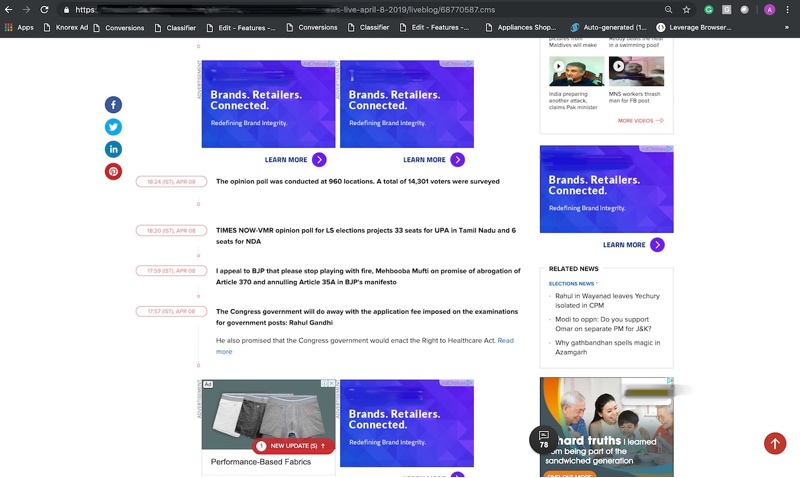Pin the page with the Pinterest icon
Viewport: 800px width, 478px height.
point(113,171)
